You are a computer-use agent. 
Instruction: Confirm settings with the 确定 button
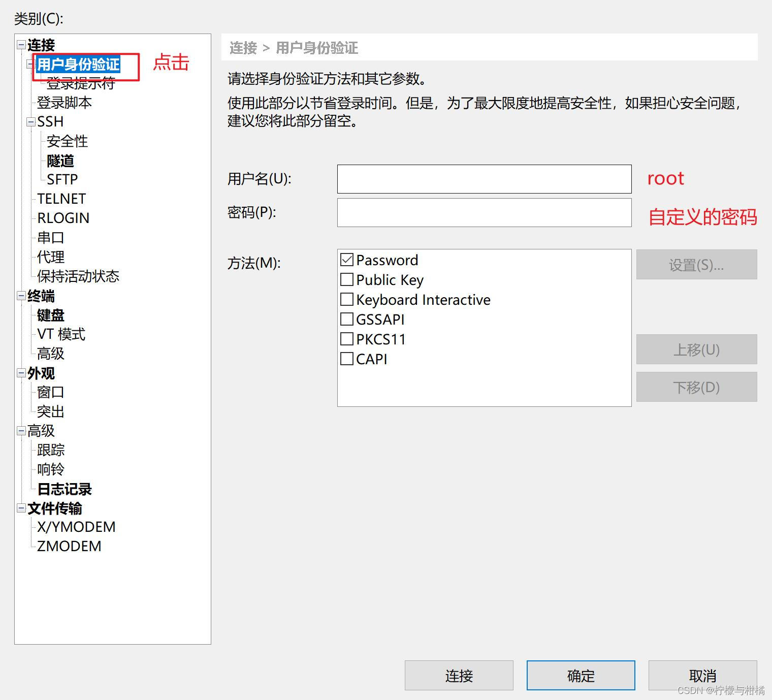pyautogui.click(x=580, y=676)
